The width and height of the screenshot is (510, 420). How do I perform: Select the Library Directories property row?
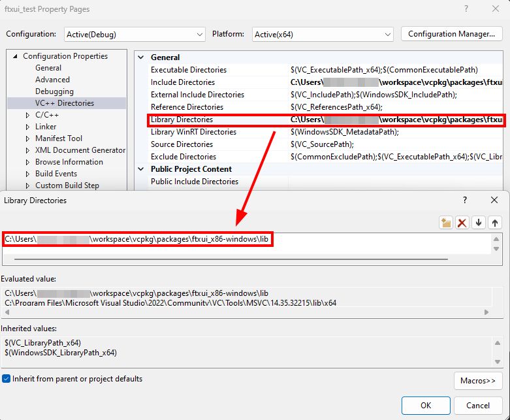click(327, 120)
